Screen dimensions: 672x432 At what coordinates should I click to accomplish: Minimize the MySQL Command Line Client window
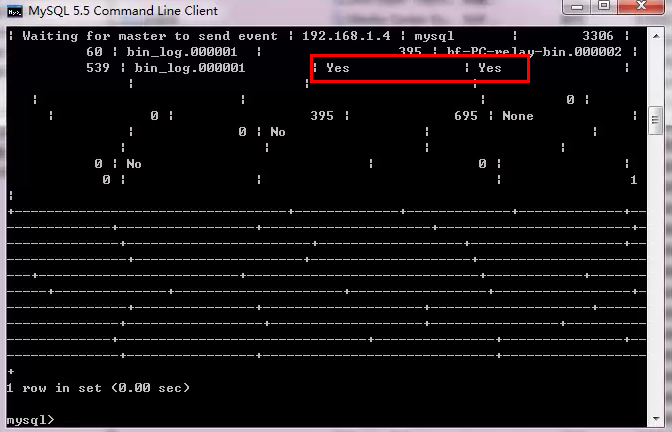coord(577,6)
